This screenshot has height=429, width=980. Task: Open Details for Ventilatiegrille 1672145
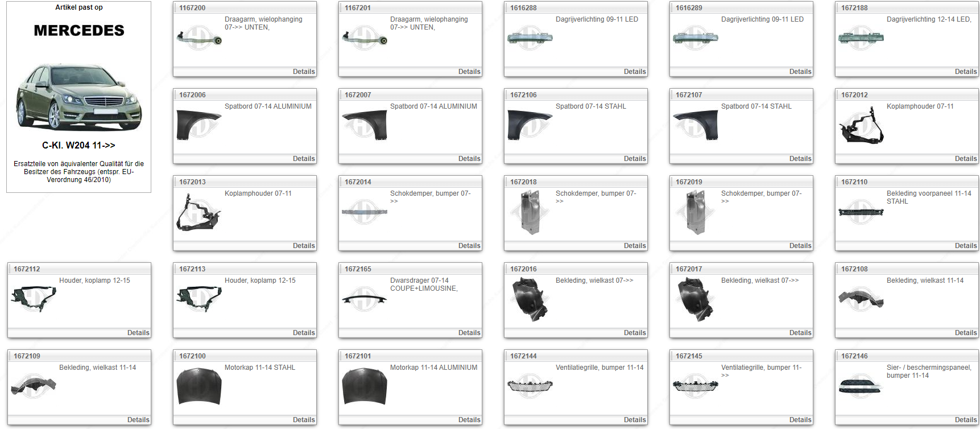(x=800, y=420)
